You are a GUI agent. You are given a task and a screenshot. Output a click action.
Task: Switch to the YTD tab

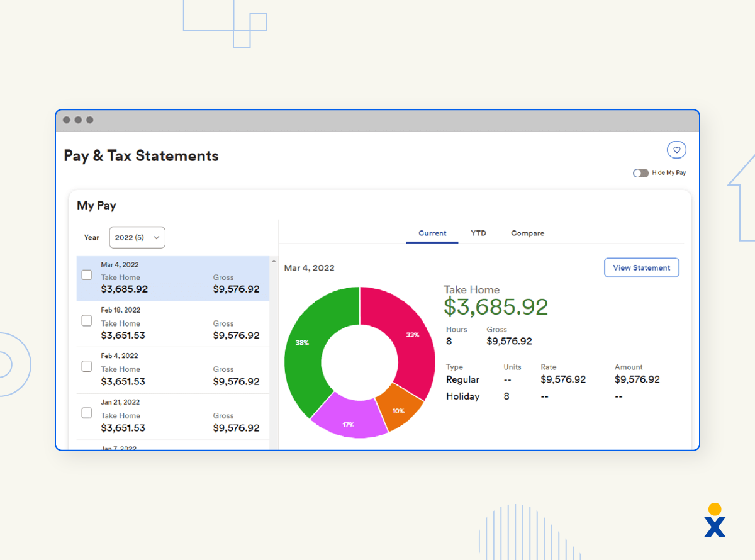(479, 233)
